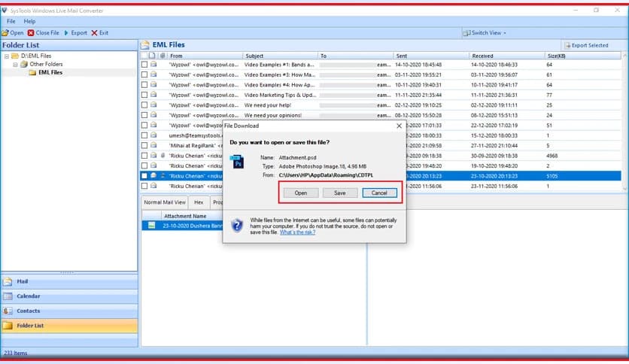Click the SysTools app logo in title bar
The height and width of the screenshot is (364, 629).
5,11
